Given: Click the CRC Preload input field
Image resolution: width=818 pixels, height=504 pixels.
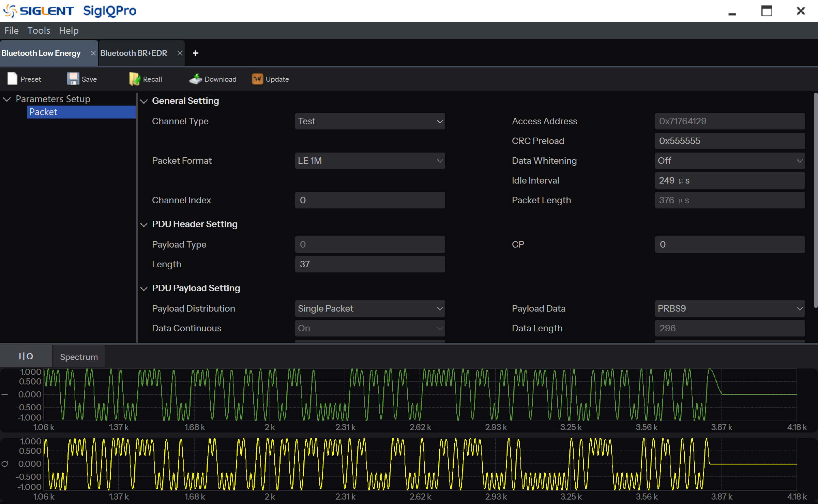Looking at the screenshot, I should click(x=729, y=141).
